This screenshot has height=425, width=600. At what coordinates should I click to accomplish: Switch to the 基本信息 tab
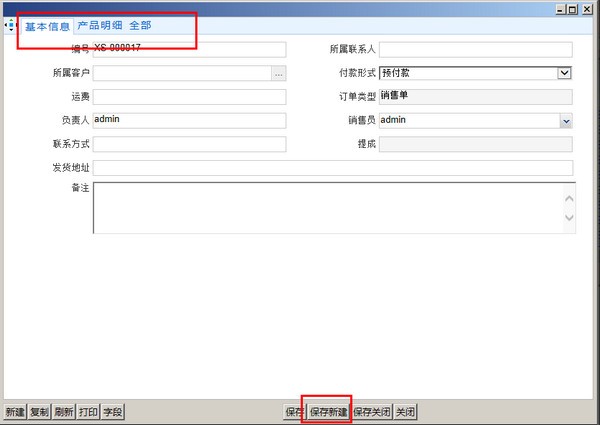(x=47, y=26)
